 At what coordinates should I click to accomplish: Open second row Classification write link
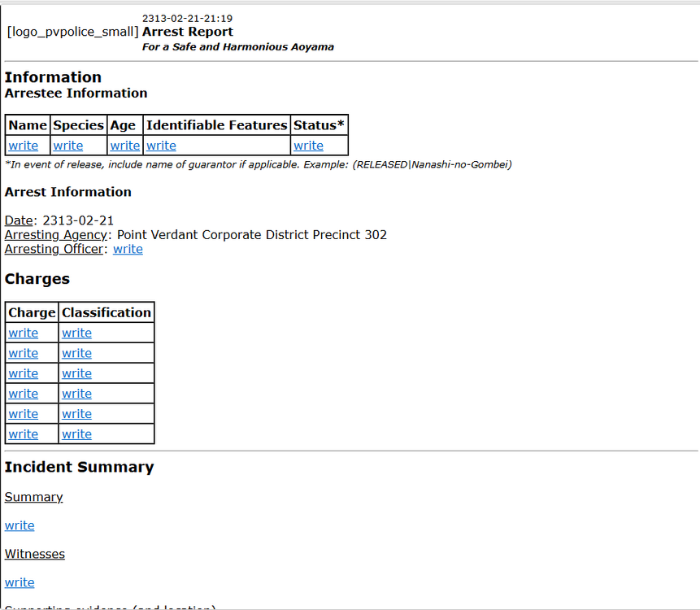[76, 353]
